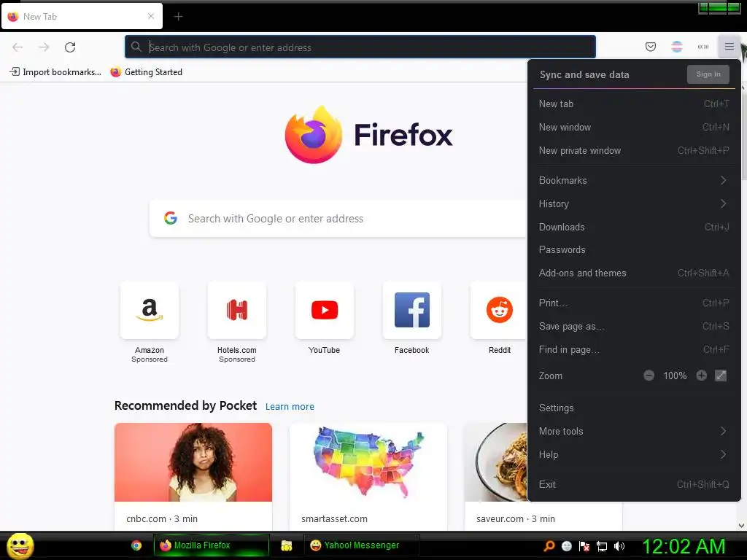Open a New private window
747x560 pixels.
[x=634, y=150]
